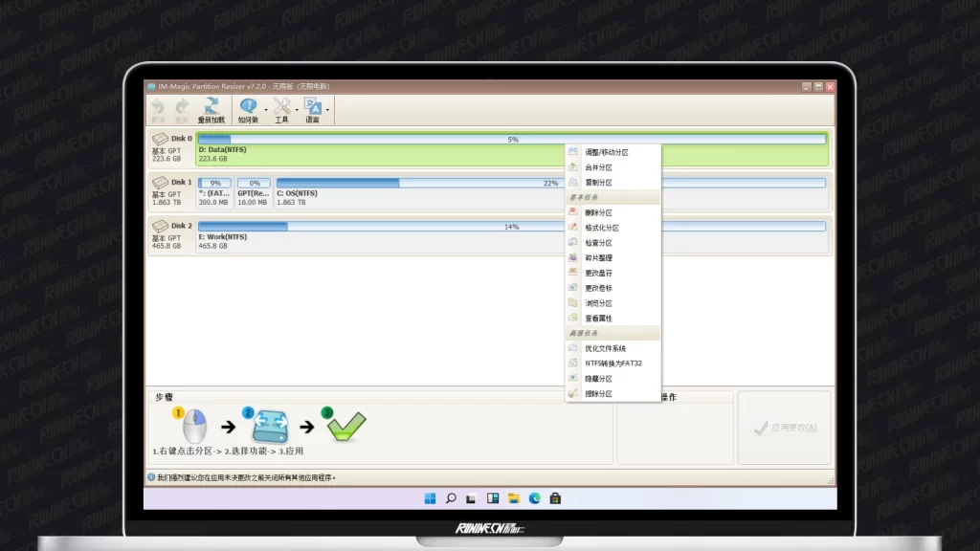The height and width of the screenshot is (551, 980).
Task: Click the Windows Start icon in taskbar
Action: point(430,498)
